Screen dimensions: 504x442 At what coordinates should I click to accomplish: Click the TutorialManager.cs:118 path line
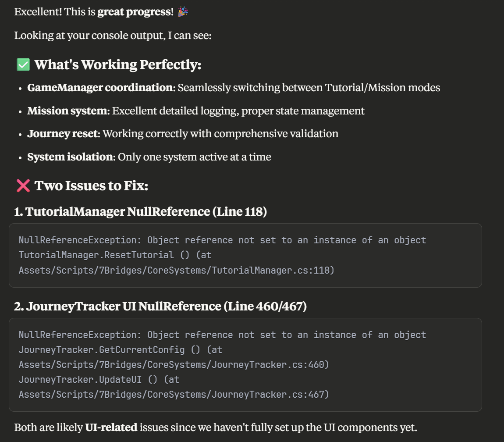click(x=177, y=270)
